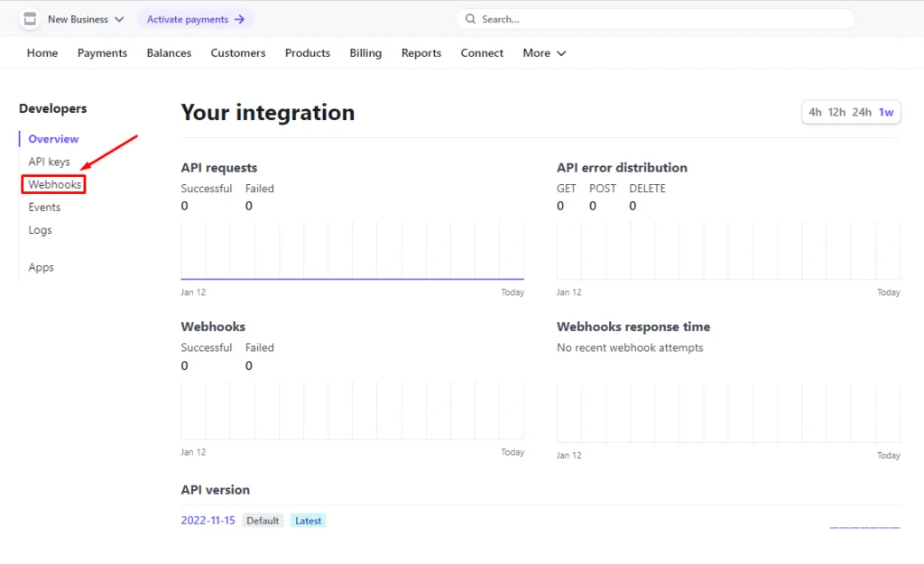Click the API error distribution heading

pyautogui.click(x=622, y=167)
